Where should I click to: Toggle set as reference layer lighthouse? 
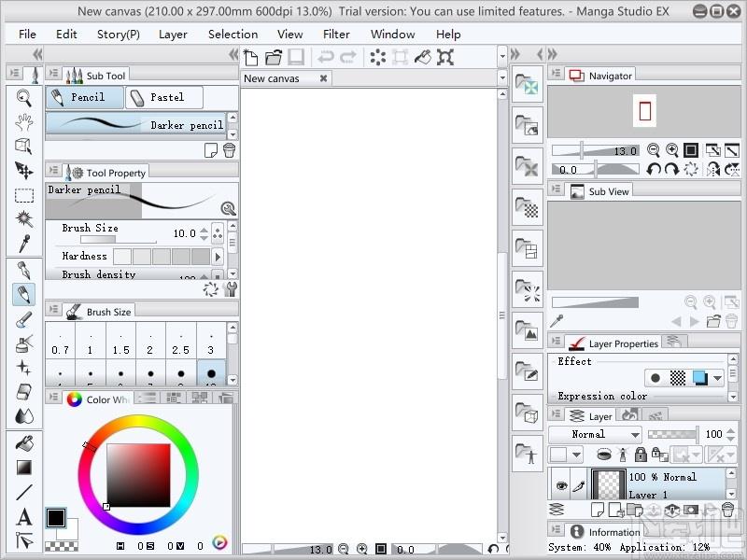click(622, 455)
